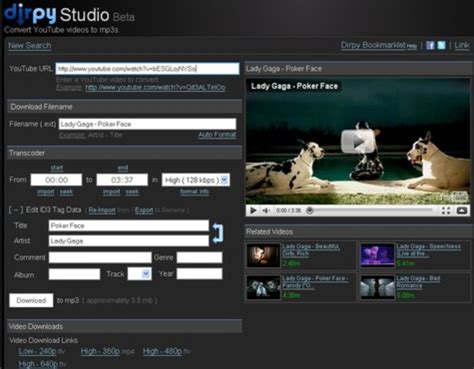Click the Related Videos section header
The width and height of the screenshot is (474, 369).
pyautogui.click(x=358, y=231)
